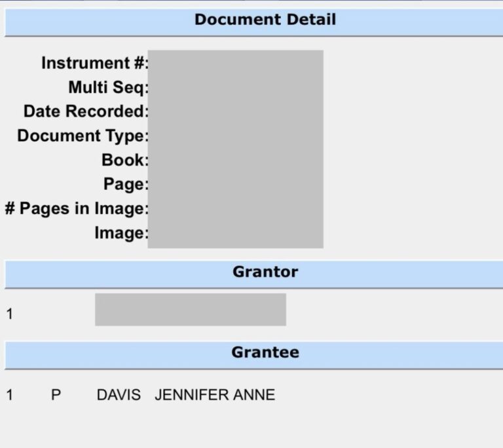Click the redacted Document Type value

tap(235, 136)
